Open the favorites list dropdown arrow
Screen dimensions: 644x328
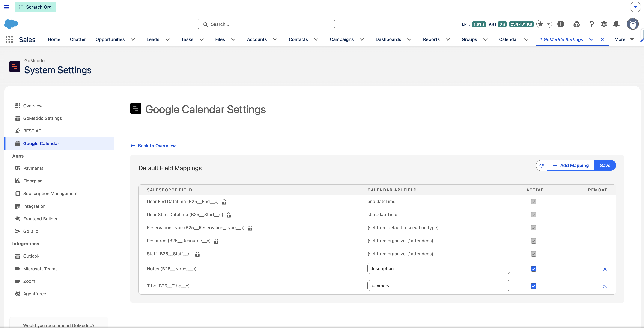[x=548, y=24]
